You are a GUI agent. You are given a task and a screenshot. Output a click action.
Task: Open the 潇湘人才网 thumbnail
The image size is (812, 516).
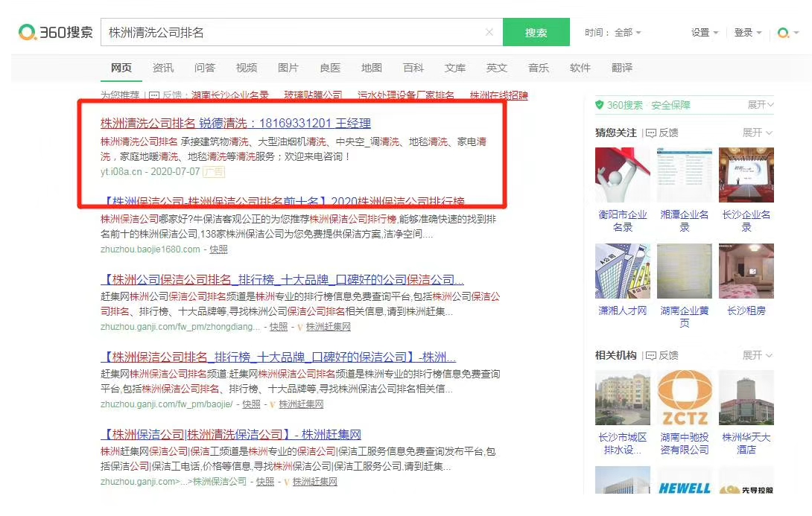[623, 271]
